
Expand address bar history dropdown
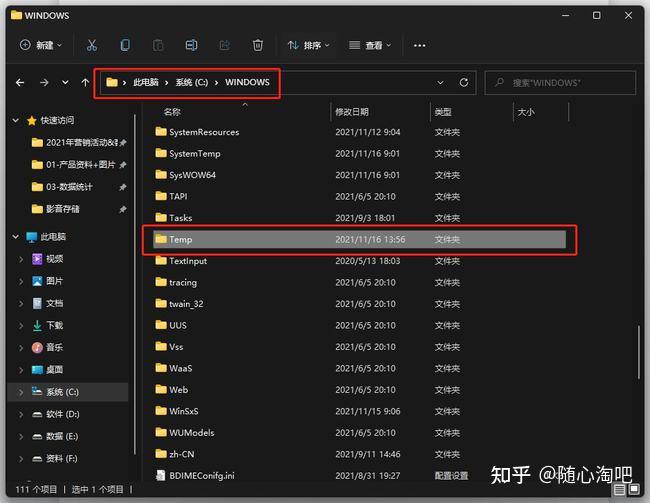point(440,83)
